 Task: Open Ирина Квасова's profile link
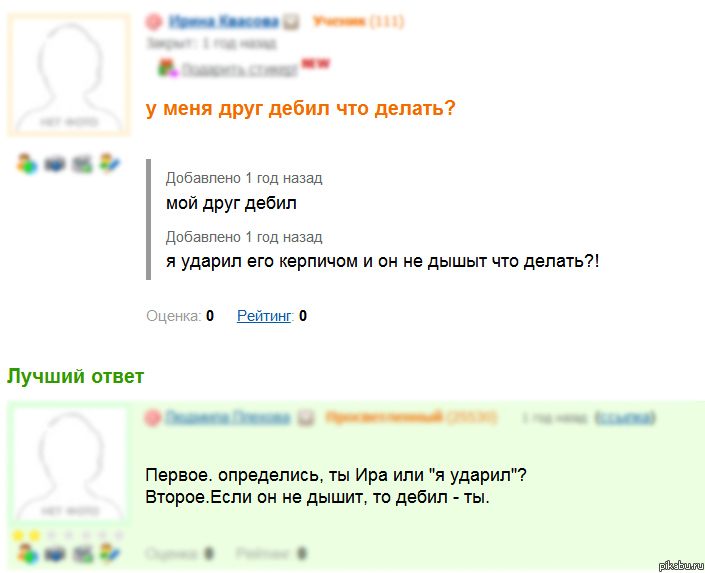point(223,21)
